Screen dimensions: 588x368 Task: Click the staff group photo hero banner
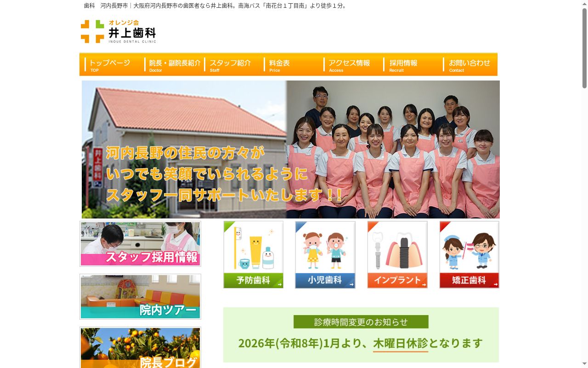click(291, 149)
